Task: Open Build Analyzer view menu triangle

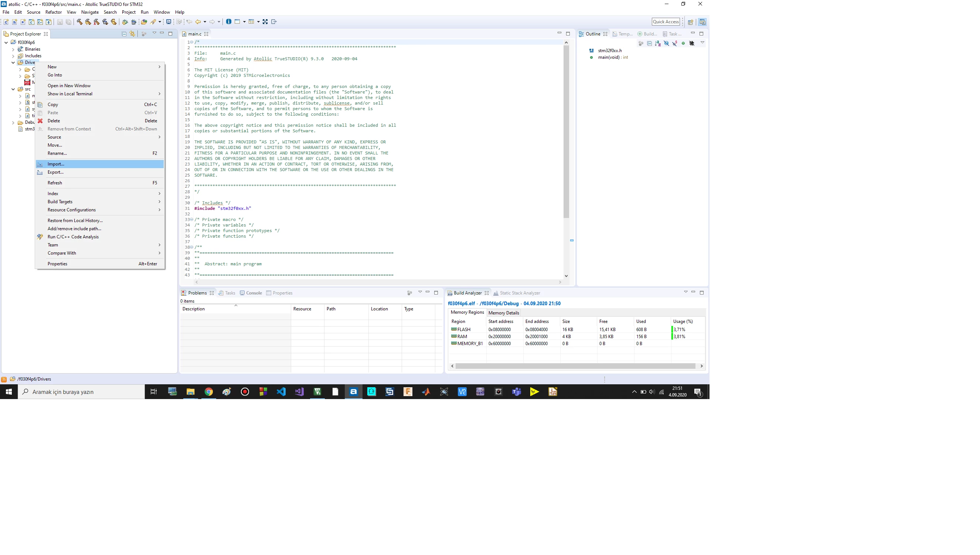Action: pyautogui.click(x=685, y=292)
